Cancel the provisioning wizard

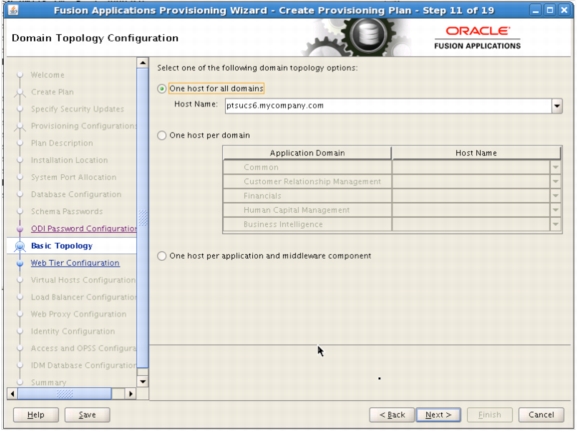tap(541, 415)
